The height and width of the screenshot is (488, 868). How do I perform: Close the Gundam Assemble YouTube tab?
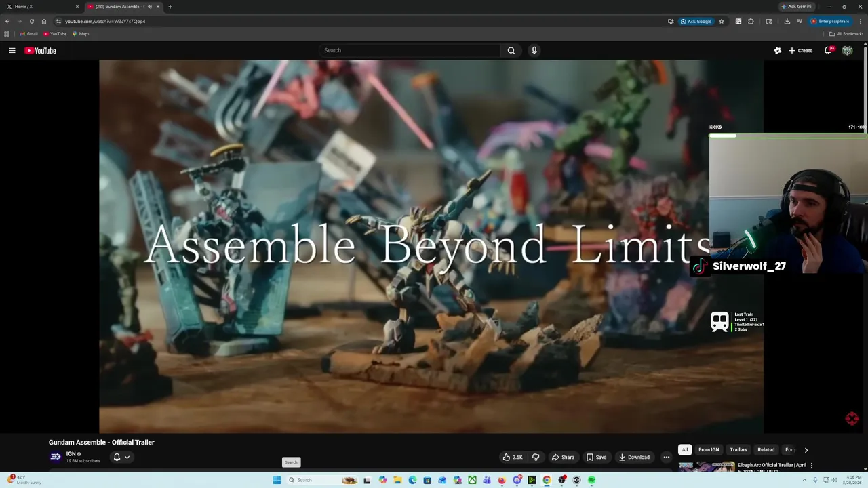(158, 7)
